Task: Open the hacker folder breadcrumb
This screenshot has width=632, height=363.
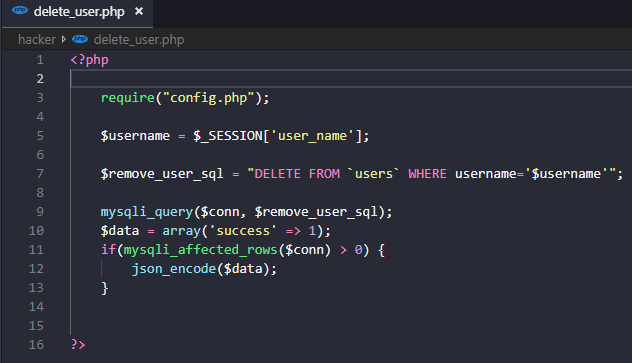Action: click(37, 39)
